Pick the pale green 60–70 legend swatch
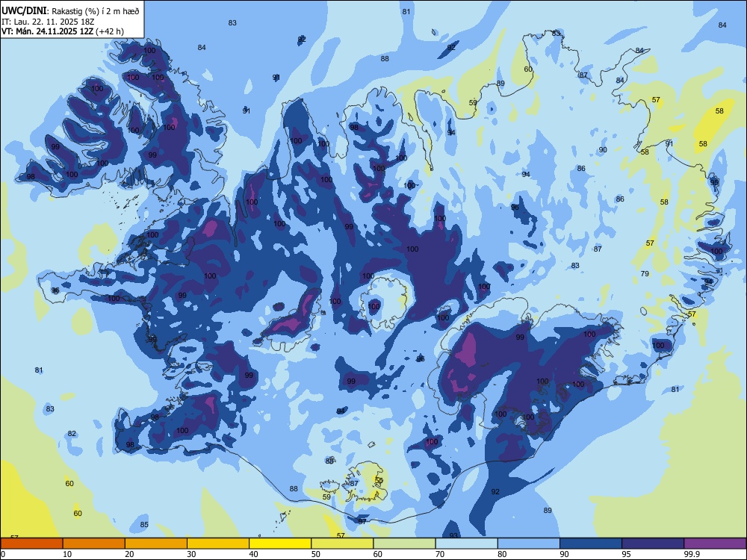747x560 pixels. [404, 544]
